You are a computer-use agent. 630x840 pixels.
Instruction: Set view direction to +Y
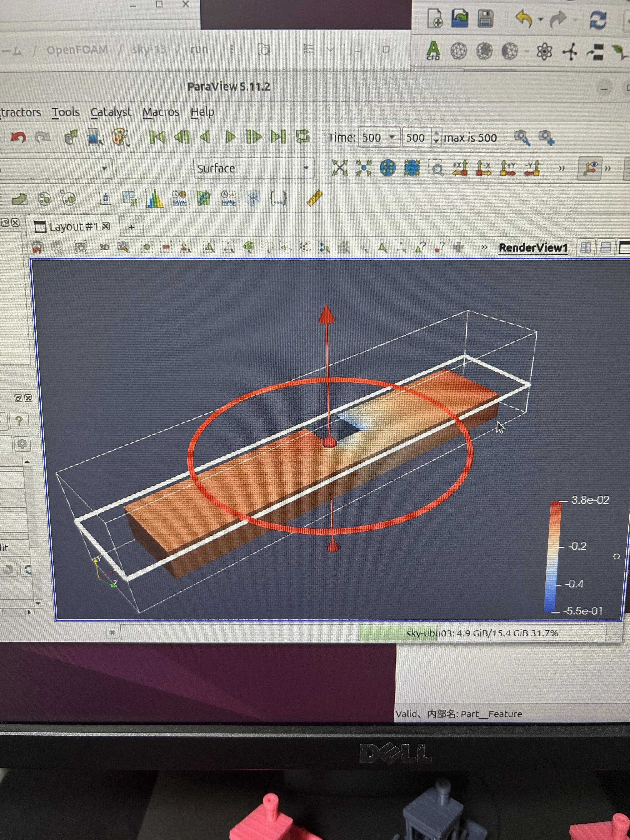pyautogui.click(x=508, y=168)
